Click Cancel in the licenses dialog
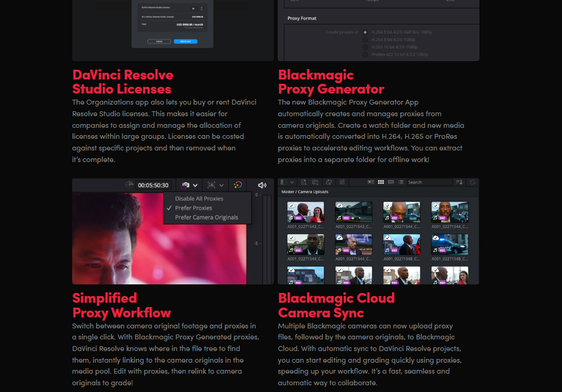562x392 pixels. 159,42
